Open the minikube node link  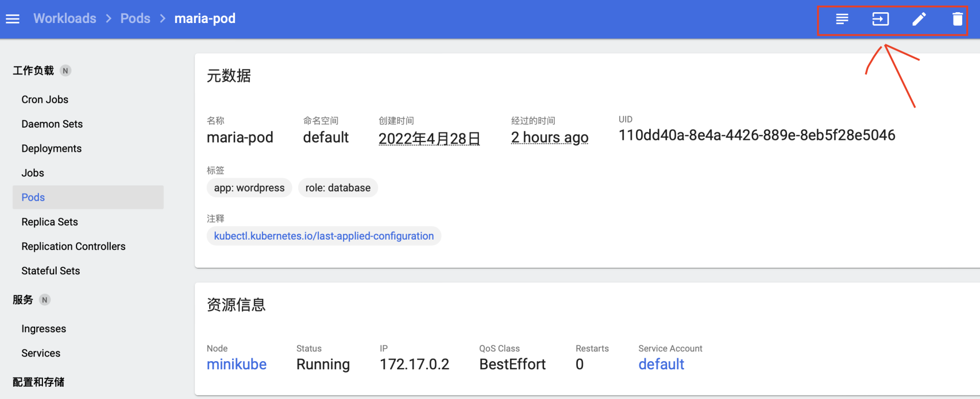point(236,364)
